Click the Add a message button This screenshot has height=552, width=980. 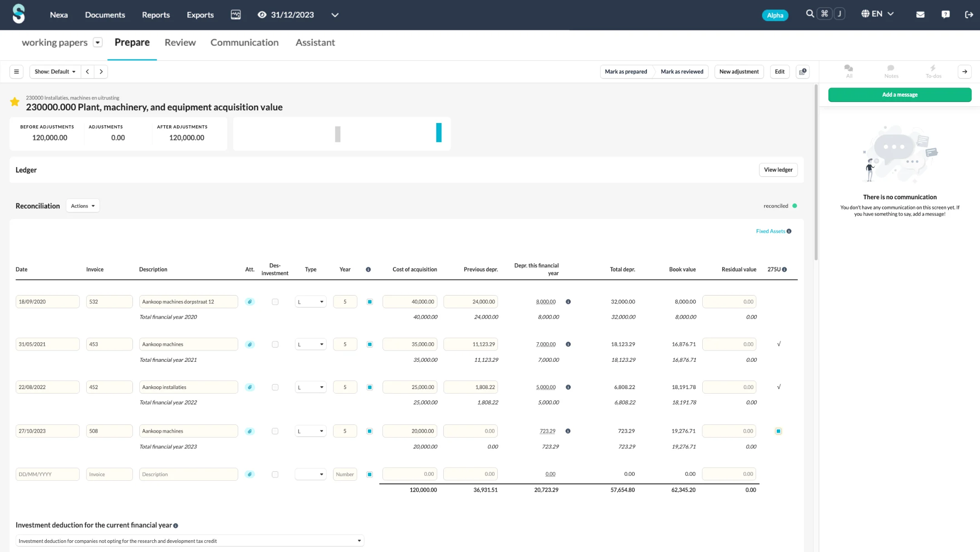[899, 95]
